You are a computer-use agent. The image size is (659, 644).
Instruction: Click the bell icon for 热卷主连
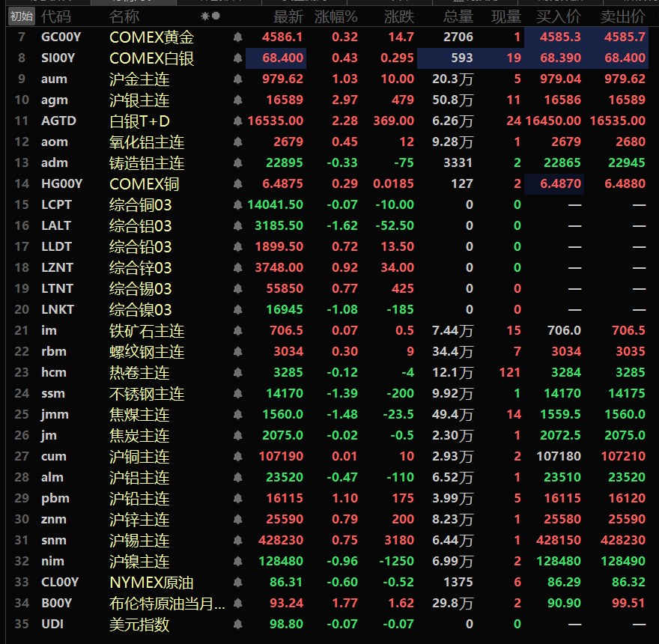click(x=238, y=373)
